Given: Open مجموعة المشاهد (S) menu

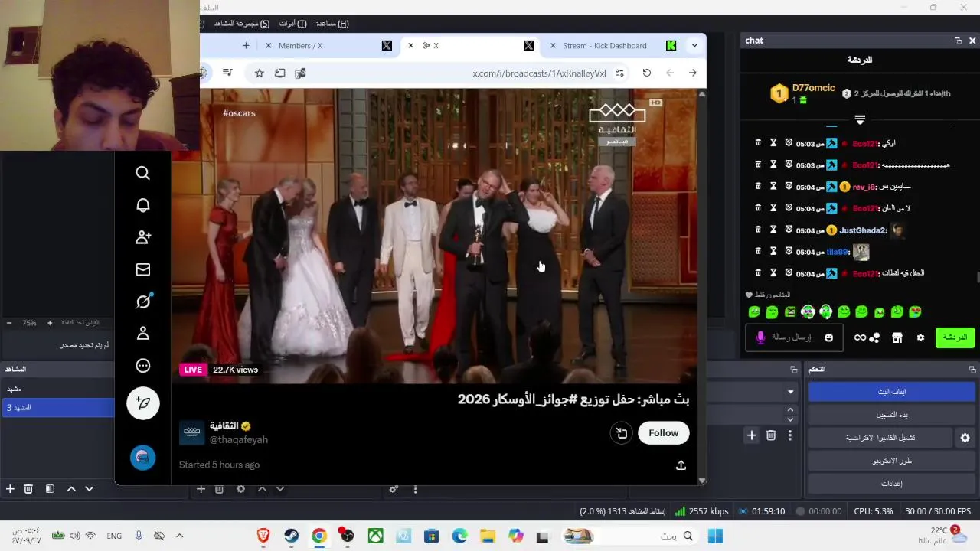Looking at the screenshot, I should (x=242, y=24).
